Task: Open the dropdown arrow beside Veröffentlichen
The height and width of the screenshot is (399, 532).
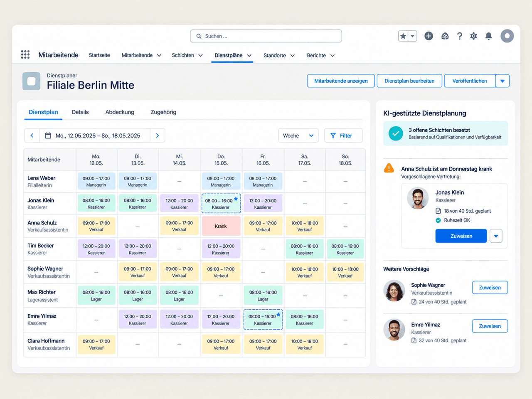Action: (502, 81)
